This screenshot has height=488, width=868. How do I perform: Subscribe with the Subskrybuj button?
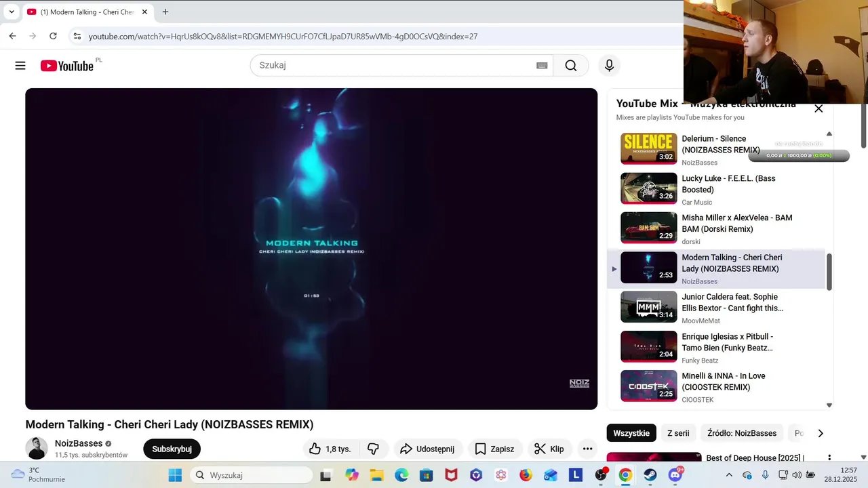click(x=172, y=449)
